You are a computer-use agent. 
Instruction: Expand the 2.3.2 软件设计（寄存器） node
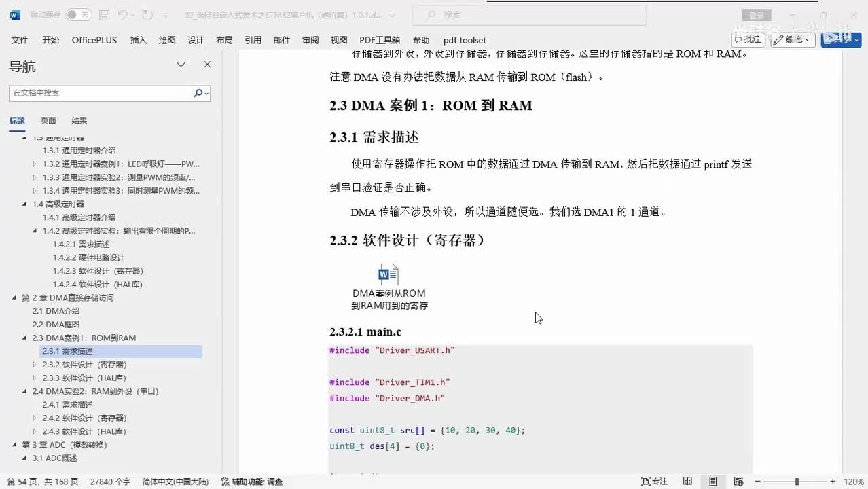[x=35, y=365]
